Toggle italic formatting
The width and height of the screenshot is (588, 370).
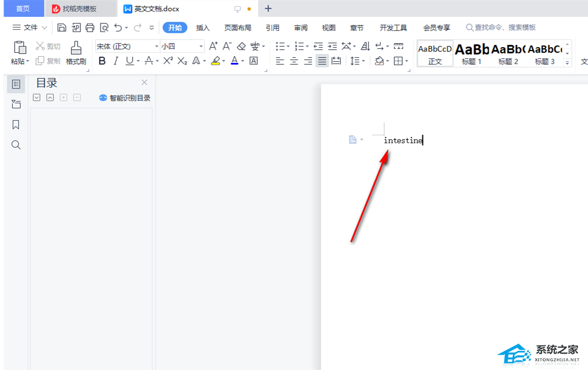(x=116, y=61)
